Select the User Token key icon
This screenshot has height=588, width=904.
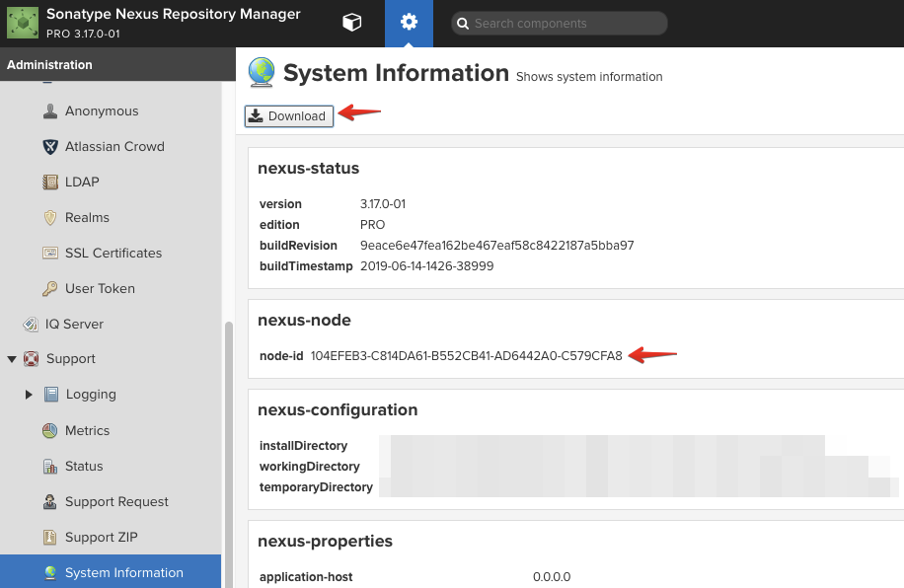coord(50,289)
